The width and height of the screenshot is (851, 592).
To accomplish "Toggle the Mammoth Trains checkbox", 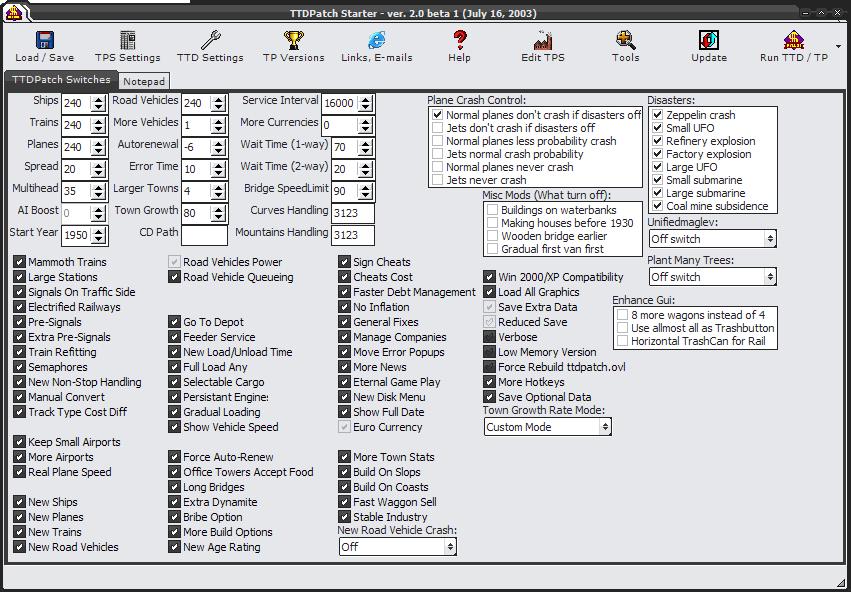I will click(20, 262).
